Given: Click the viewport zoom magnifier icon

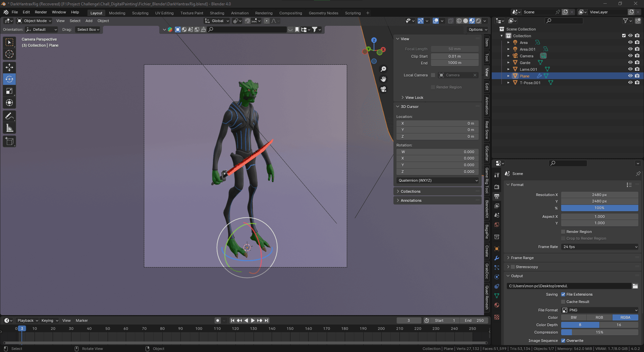Looking at the screenshot, I should click(x=383, y=69).
